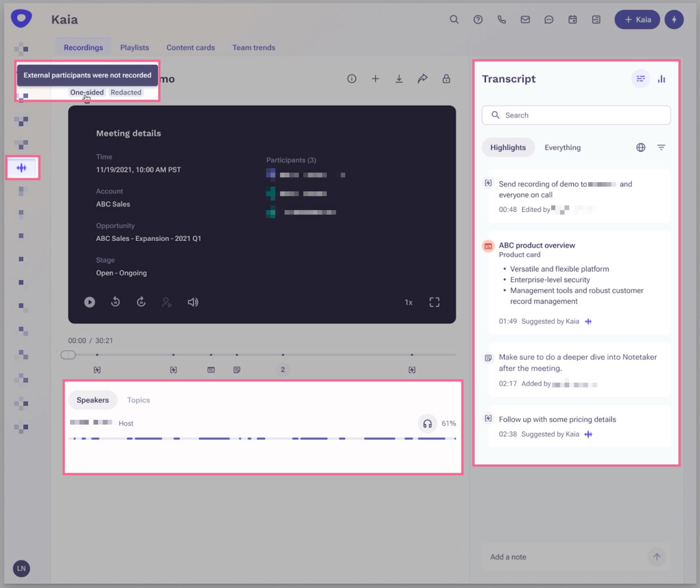Click the One-sided tag
This screenshot has height=588, width=700.
click(87, 92)
